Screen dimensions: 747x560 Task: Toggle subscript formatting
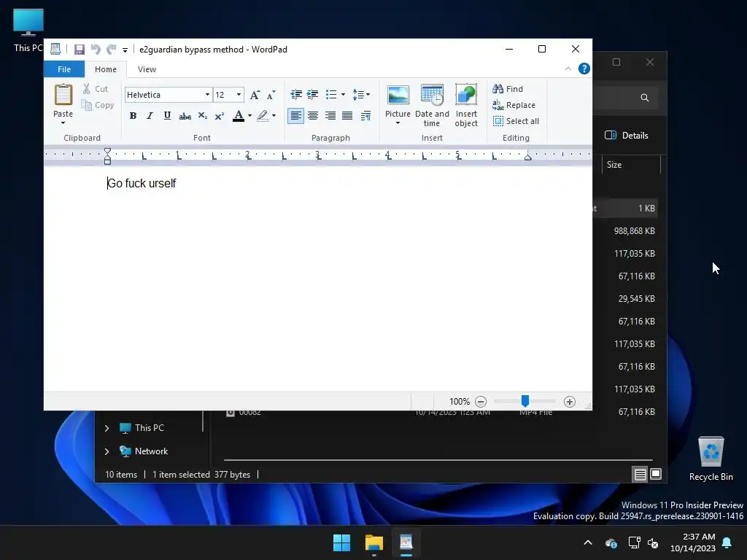(203, 116)
